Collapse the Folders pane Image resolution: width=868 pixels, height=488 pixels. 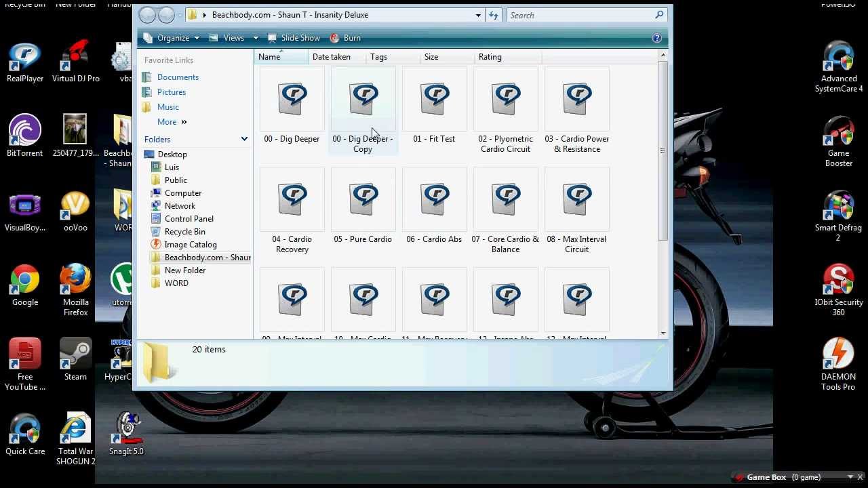(244, 139)
